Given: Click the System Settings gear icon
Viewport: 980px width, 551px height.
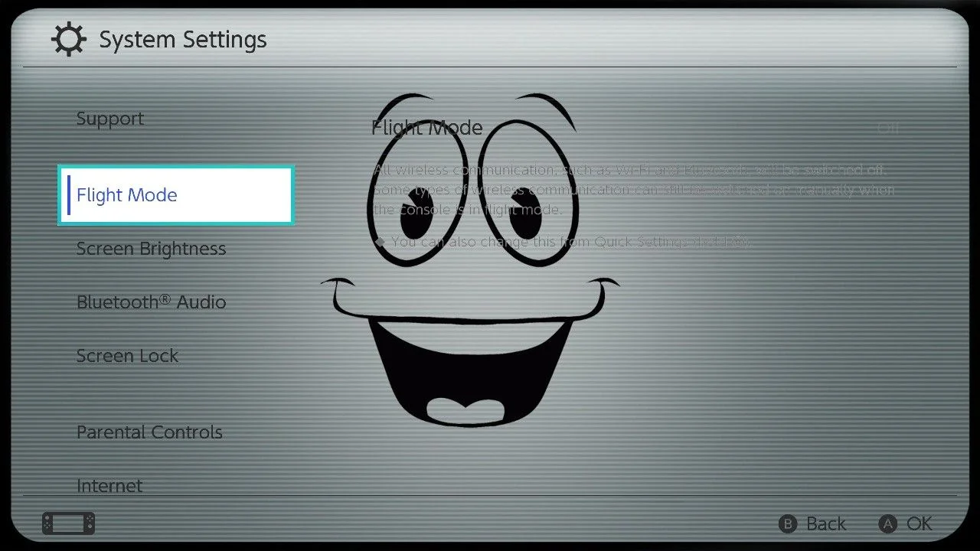Looking at the screenshot, I should click(69, 40).
